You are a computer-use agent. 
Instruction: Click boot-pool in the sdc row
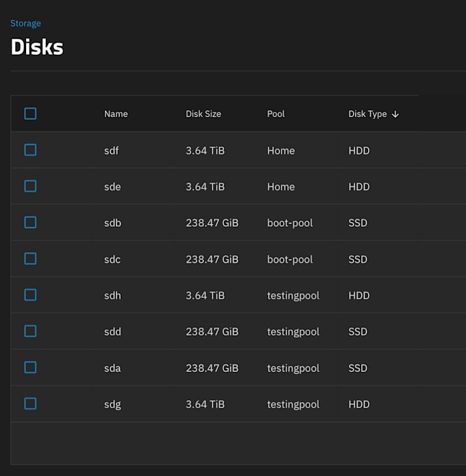290,260
